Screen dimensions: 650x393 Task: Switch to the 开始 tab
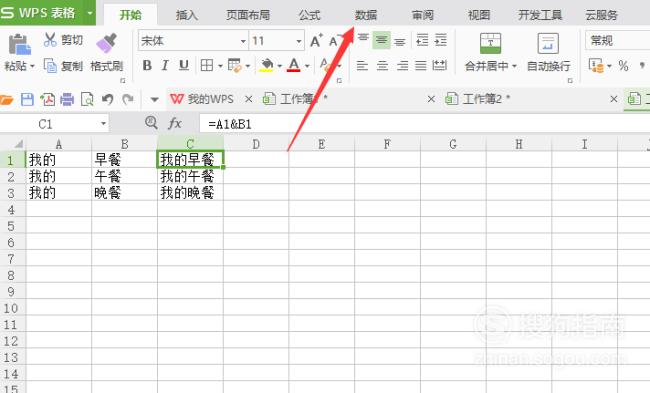(x=130, y=15)
